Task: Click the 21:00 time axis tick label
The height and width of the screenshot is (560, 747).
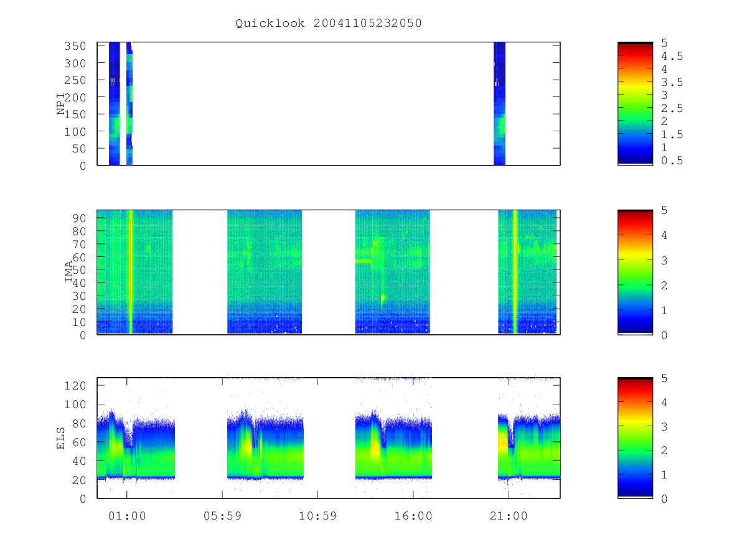Action: 509,516
